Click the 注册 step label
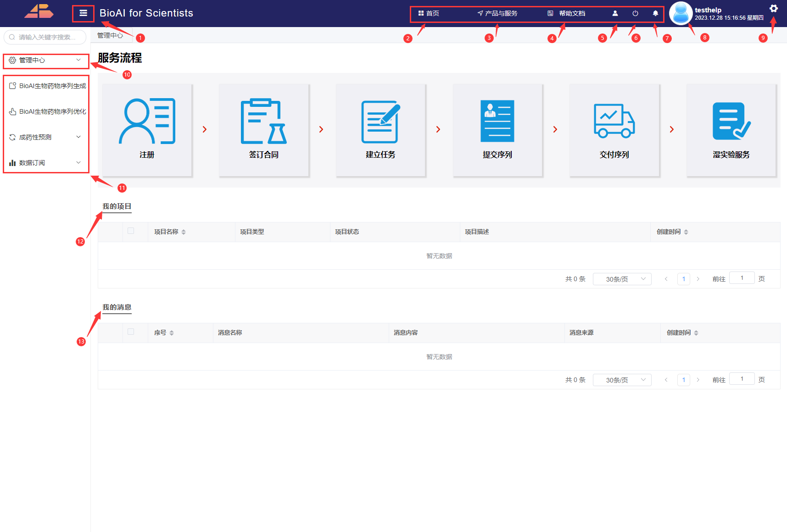Screen dimensions: 787x532 point(147,155)
